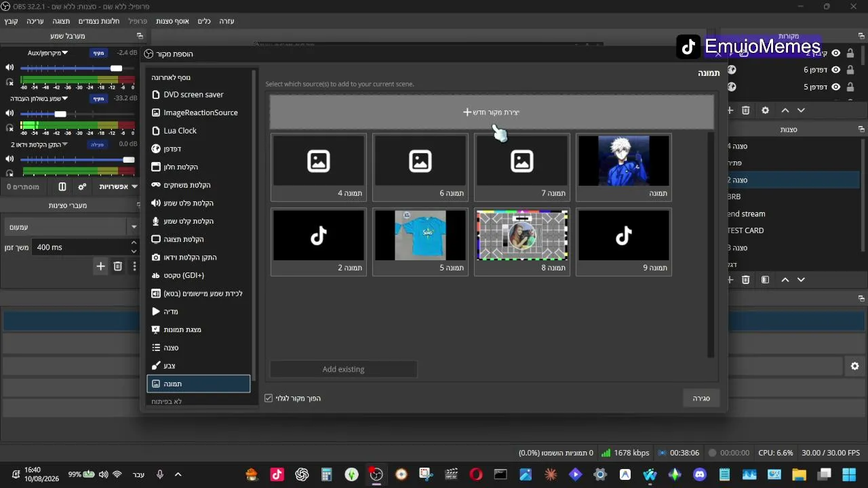
Task: Open the עמעום transition dropdown
Action: point(72,227)
